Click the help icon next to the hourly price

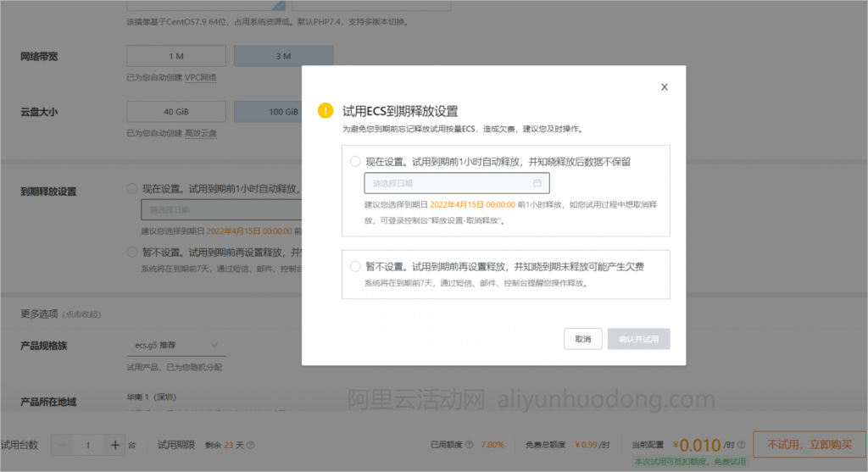tap(741, 444)
